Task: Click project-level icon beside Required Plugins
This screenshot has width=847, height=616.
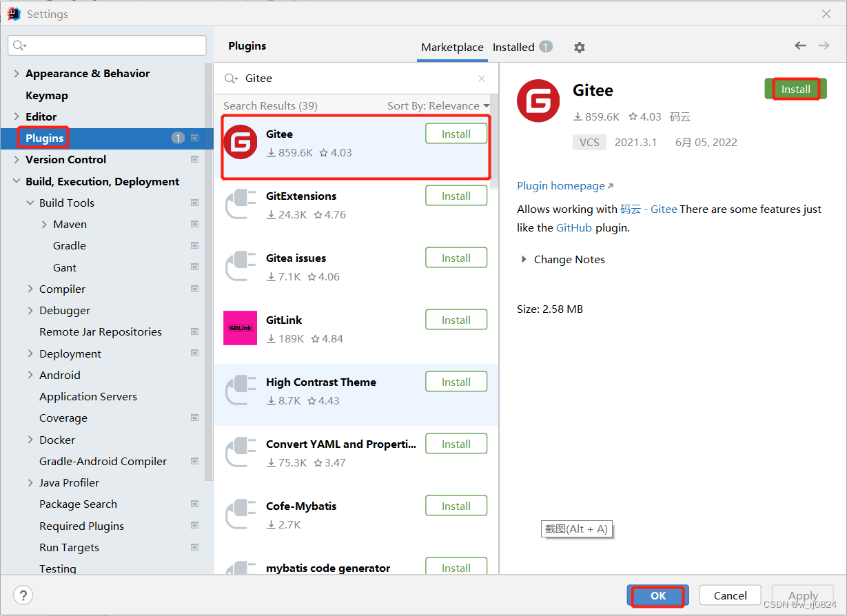Action: point(195,526)
